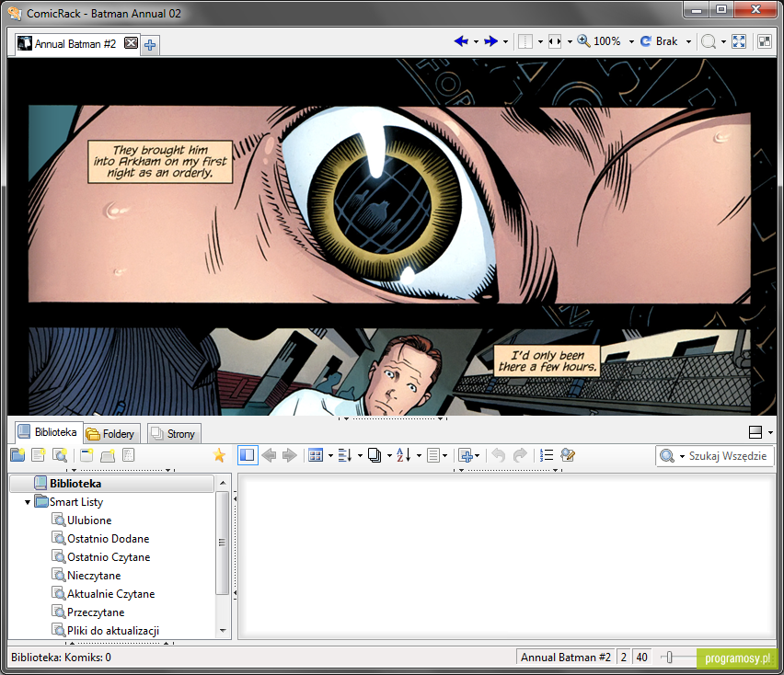The height and width of the screenshot is (675, 784).
Task: Select the Ulubione smart list
Action: (x=89, y=521)
